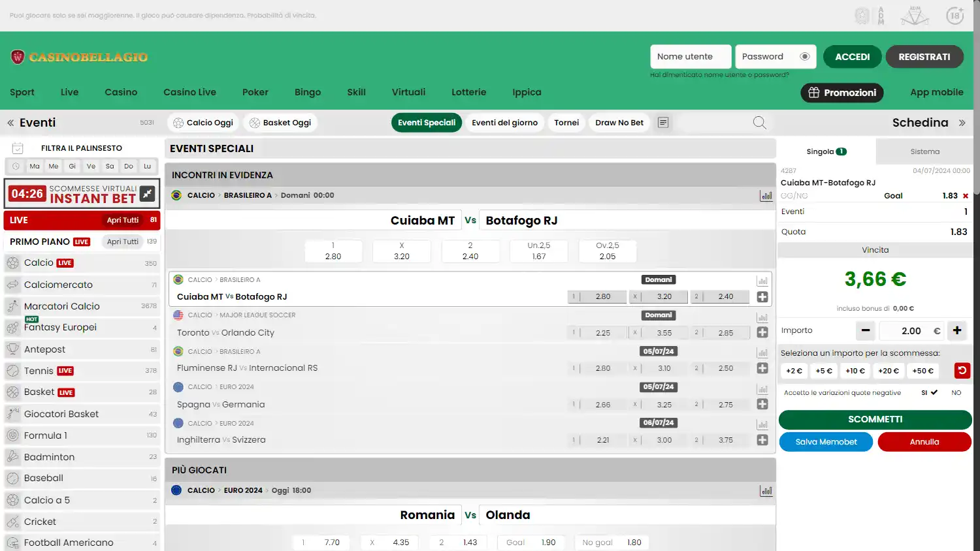Click the ACCEDI login button
Image resolution: width=980 pixels, height=551 pixels.
tap(853, 57)
